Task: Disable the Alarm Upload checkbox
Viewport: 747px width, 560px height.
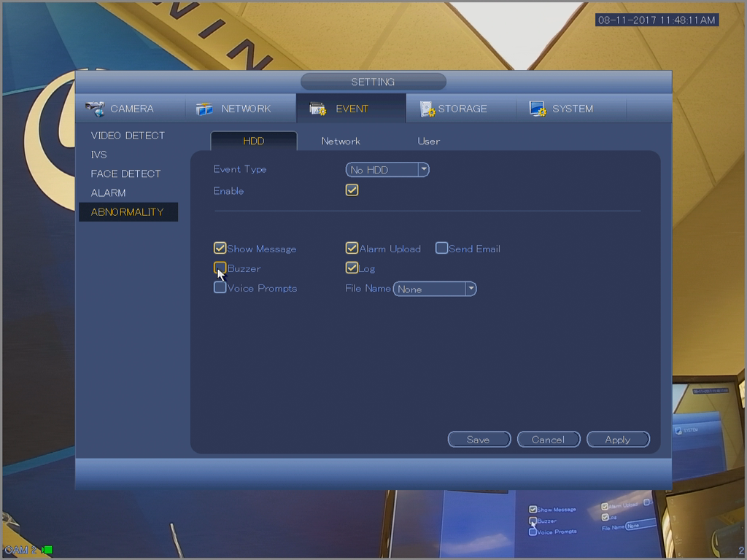Action: 352,249
